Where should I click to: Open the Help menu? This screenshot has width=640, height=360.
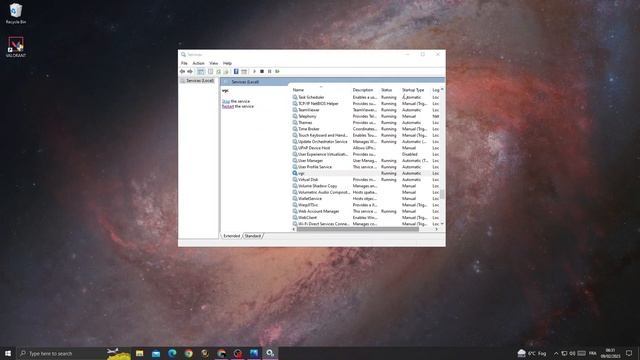pyautogui.click(x=227, y=63)
